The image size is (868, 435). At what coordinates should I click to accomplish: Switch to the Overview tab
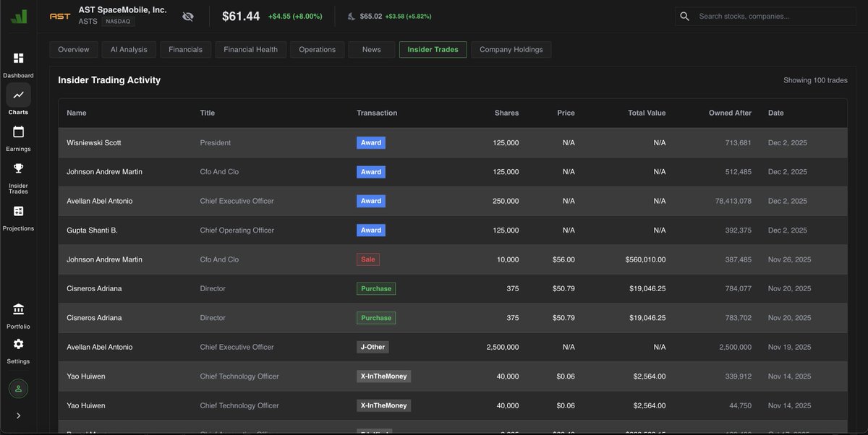[x=74, y=49]
